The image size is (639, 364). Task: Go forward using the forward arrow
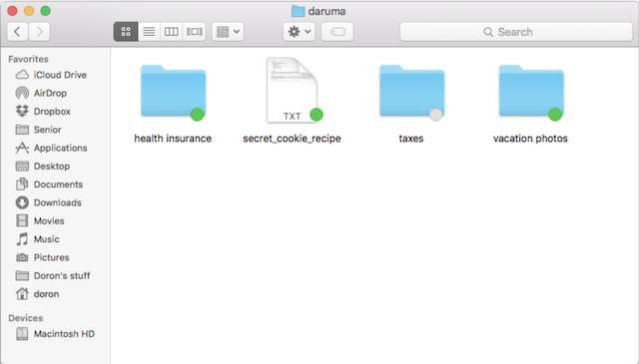[39, 31]
